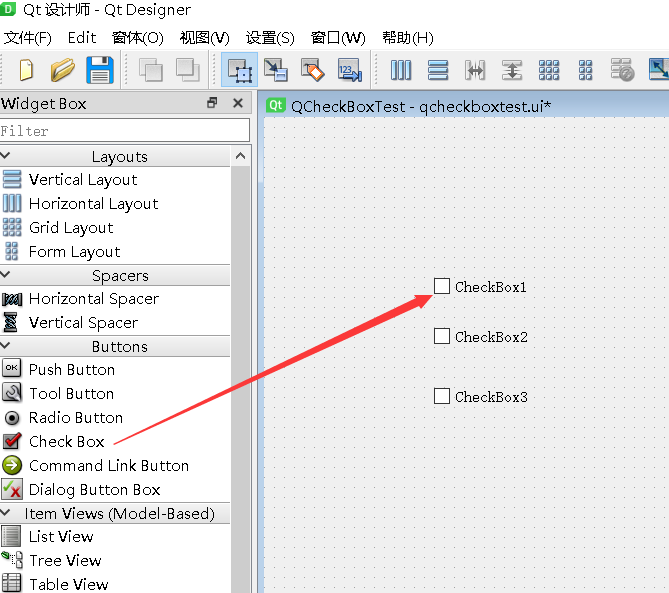
Task: Float the Widget Box dock panel
Action: [212, 103]
